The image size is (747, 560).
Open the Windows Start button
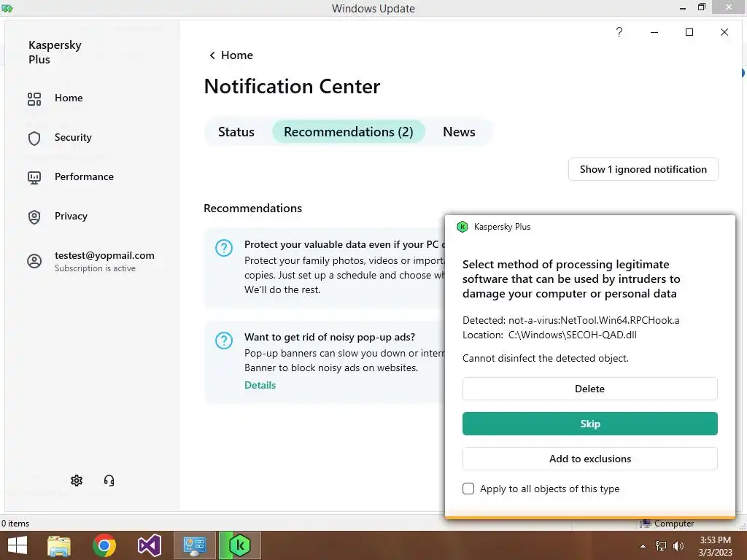[x=18, y=545]
